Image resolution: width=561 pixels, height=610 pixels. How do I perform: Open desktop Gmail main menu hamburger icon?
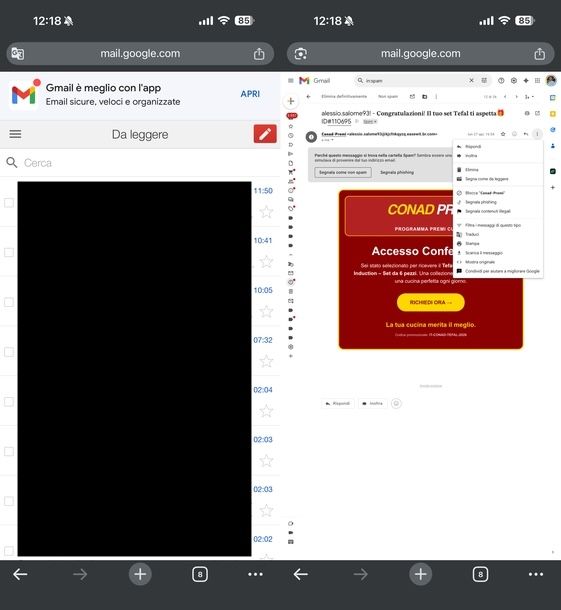click(x=291, y=81)
